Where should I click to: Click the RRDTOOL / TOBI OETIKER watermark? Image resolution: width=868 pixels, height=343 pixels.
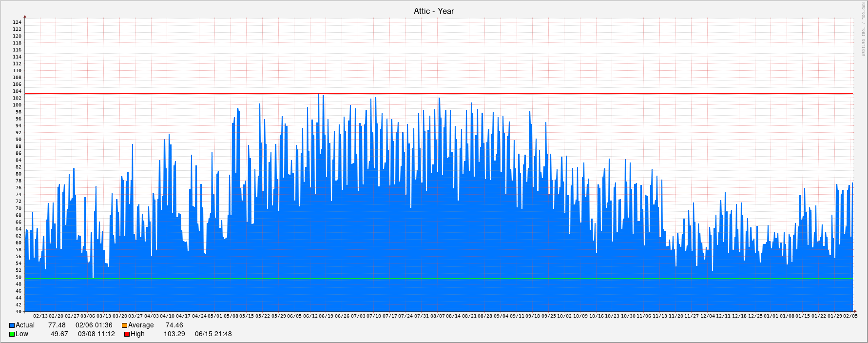pyautogui.click(x=863, y=29)
